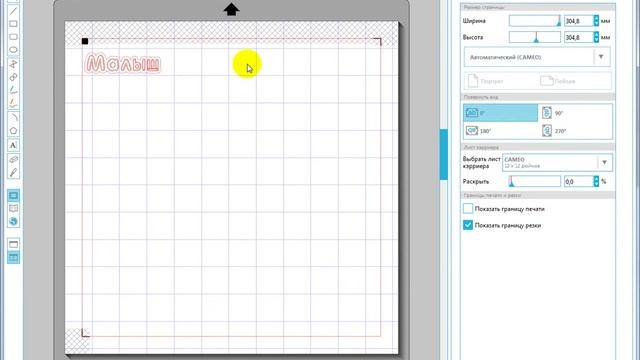
Task: Select the Draw Polygon tool
Action: coord(13,64)
